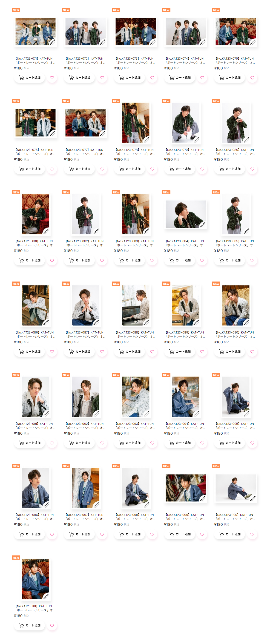This screenshot has height=644, width=273.
Task: Open KAT23-086 product photo
Action: [x=35, y=305]
